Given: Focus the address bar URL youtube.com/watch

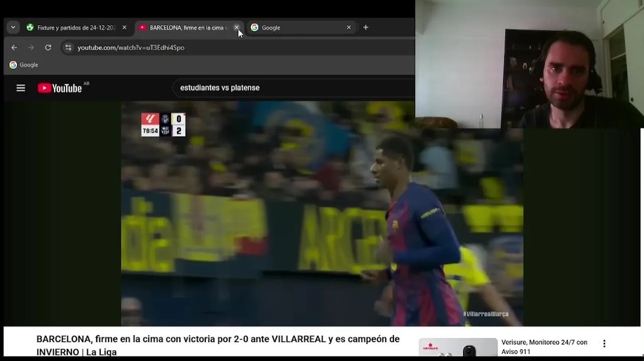Looking at the screenshot, I should coord(131,48).
